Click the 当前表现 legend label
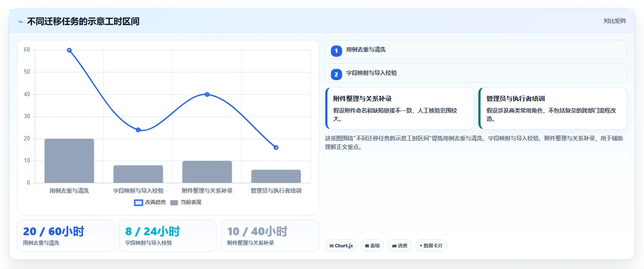This screenshot has height=269, width=644. 191,202
